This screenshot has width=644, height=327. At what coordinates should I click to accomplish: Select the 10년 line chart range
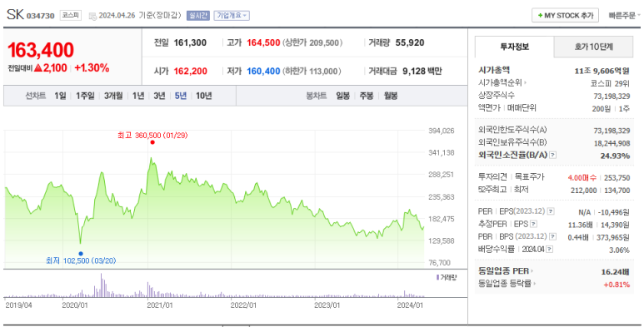tap(204, 96)
